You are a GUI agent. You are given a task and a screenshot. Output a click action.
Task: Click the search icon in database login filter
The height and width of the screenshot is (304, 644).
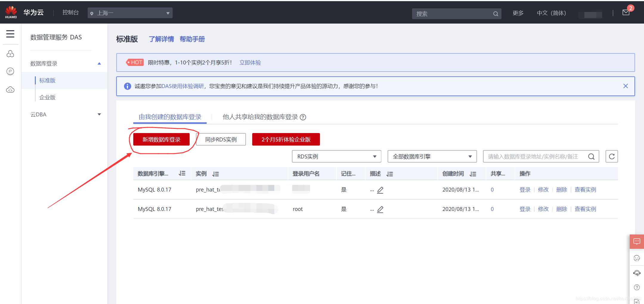click(x=591, y=157)
